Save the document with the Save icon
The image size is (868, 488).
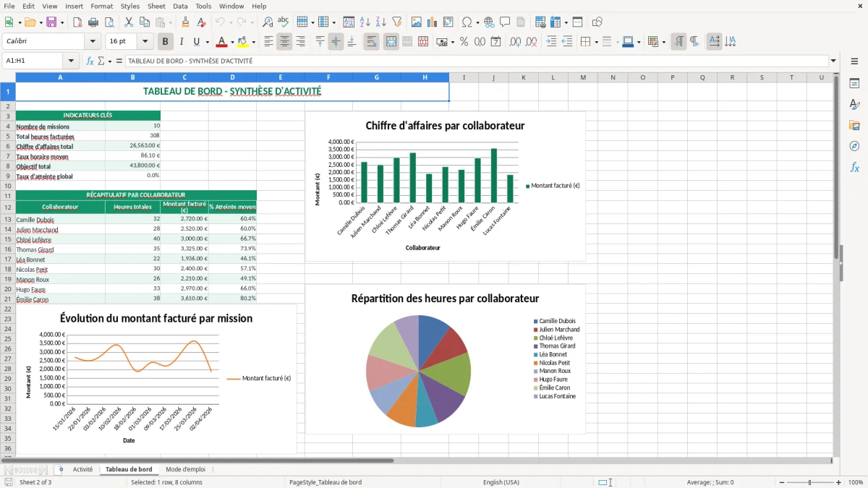(x=51, y=22)
